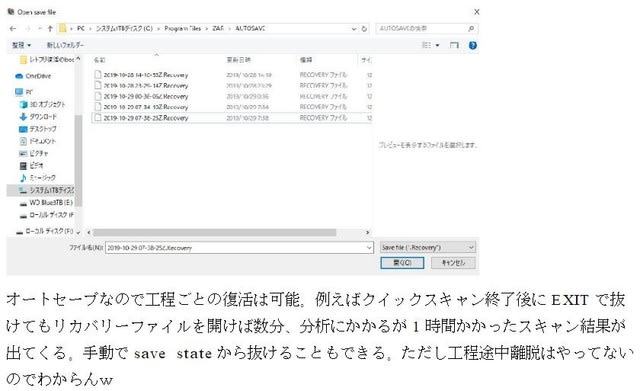This screenshot has height=391, width=640.
Task: Go up one folder level
Action: point(50,29)
